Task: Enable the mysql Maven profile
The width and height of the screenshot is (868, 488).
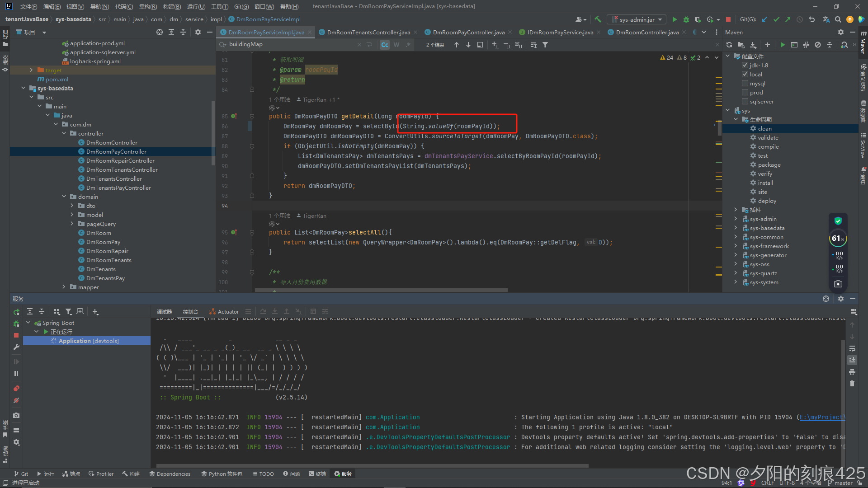Action: 745,84
